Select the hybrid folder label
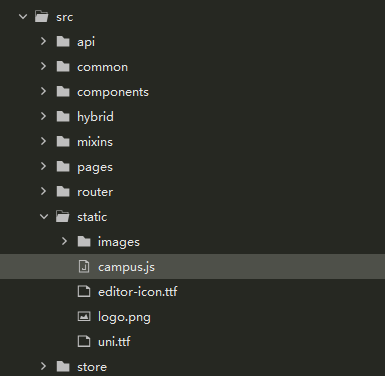The width and height of the screenshot is (385, 376). click(95, 117)
